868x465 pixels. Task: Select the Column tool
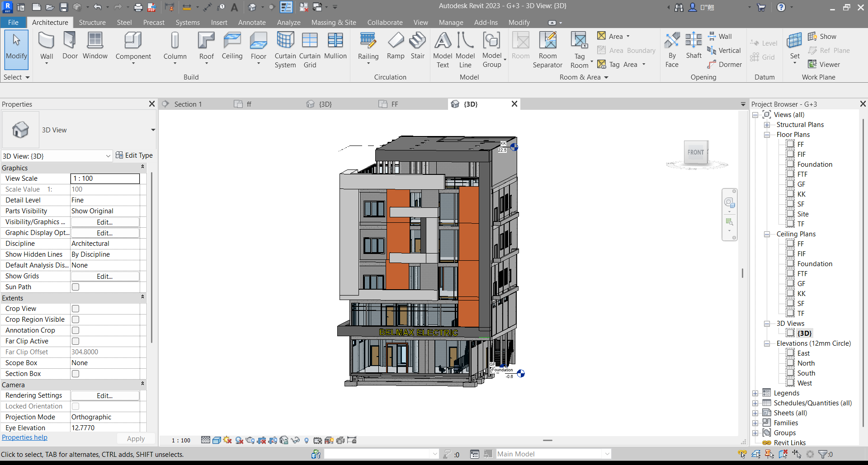tap(175, 47)
